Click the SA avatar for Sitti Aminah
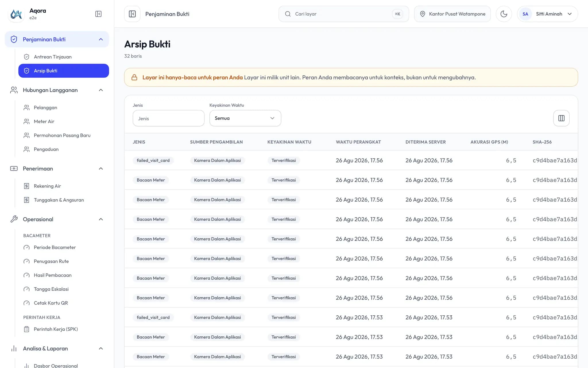The height and width of the screenshot is (368, 588). (525, 14)
